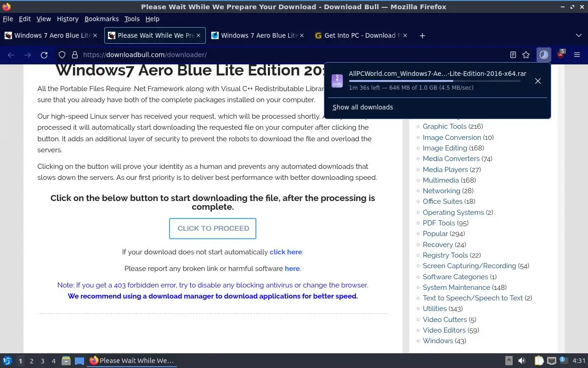Click the download progress bar
The width and height of the screenshot is (588, 368).
pos(435,81)
